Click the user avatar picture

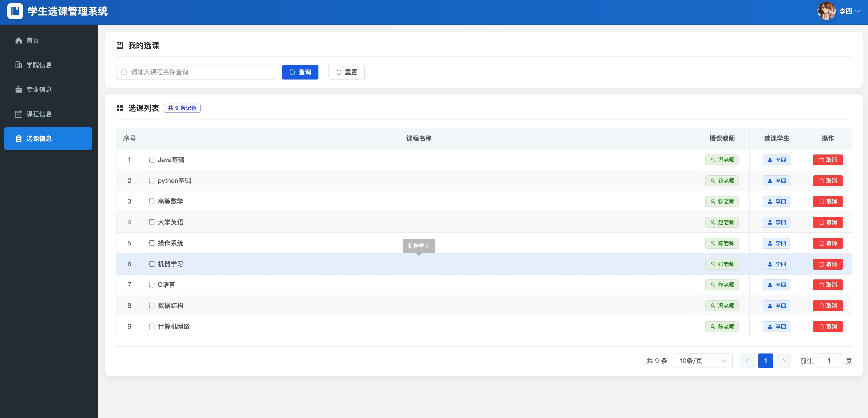click(x=826, y=11)
